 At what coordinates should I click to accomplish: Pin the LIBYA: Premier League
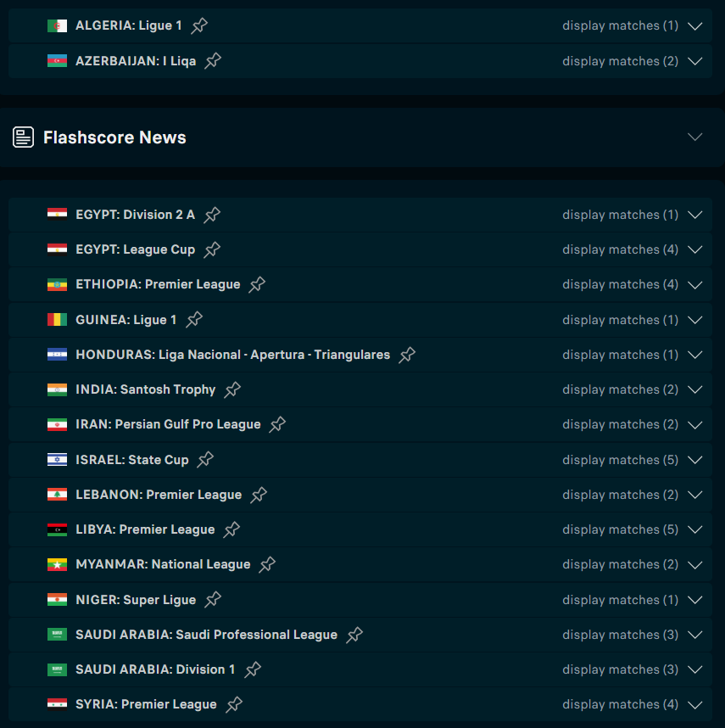232,529
